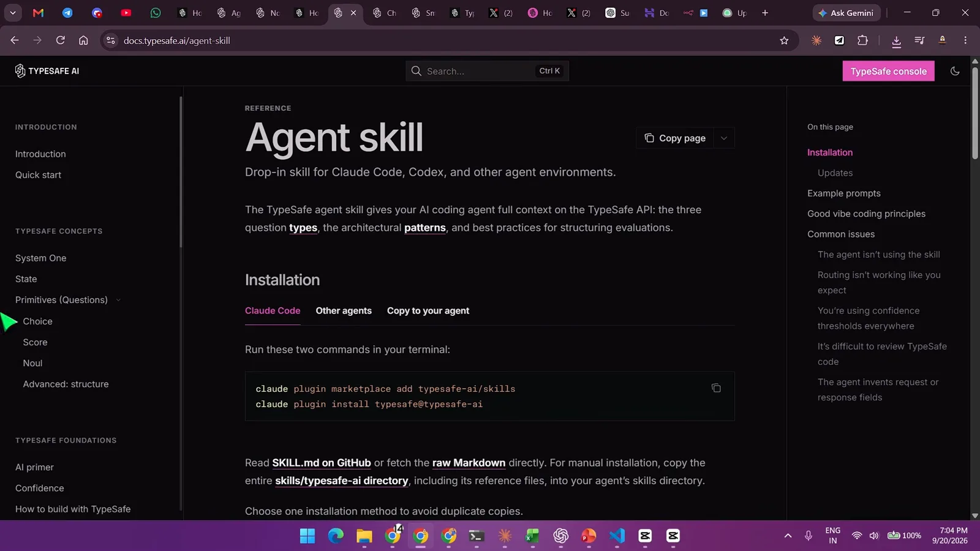This screenshot has width=980, height=551.
Task: View site information icon in address bar
Action: (x=110, y=40)
